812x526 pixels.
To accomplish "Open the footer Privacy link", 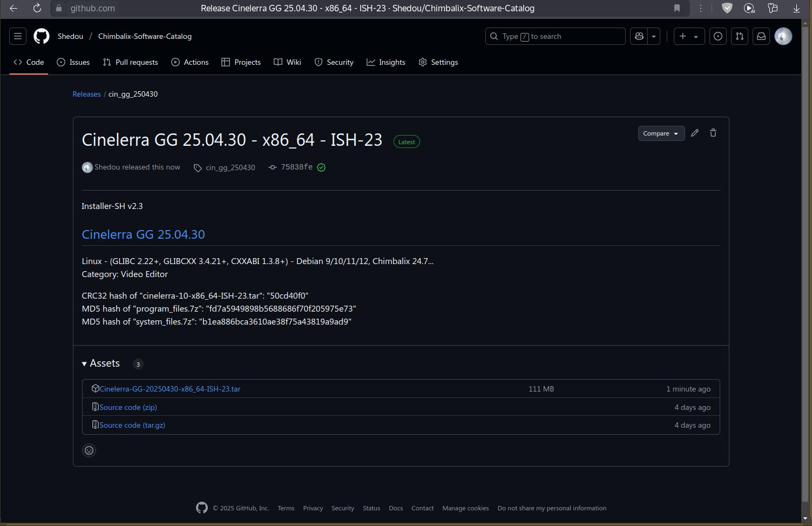I will coord(313,508).
